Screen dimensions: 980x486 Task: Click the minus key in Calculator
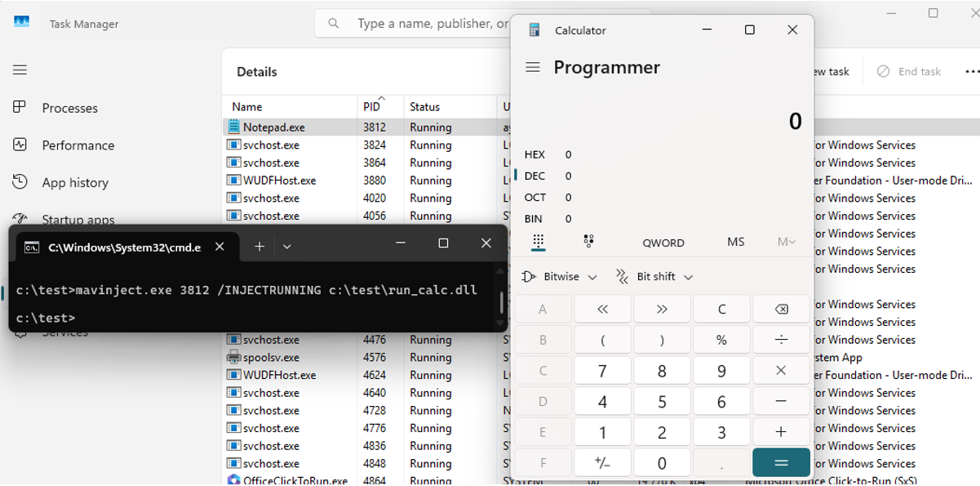pyautogui.click(x=781, y=402)
